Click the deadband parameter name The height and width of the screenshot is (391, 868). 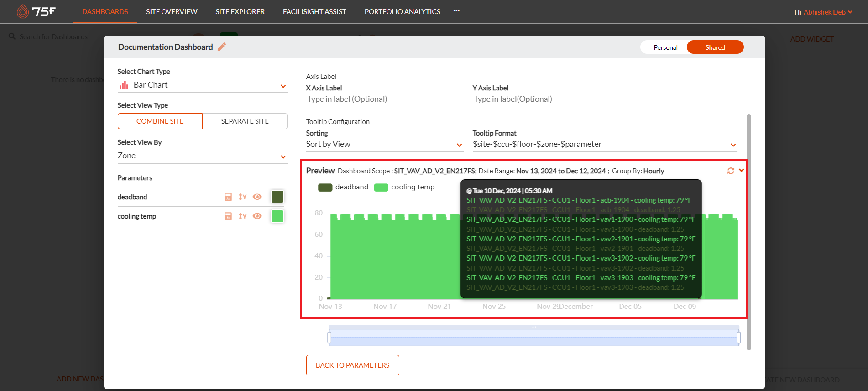(x=132, y=197)
